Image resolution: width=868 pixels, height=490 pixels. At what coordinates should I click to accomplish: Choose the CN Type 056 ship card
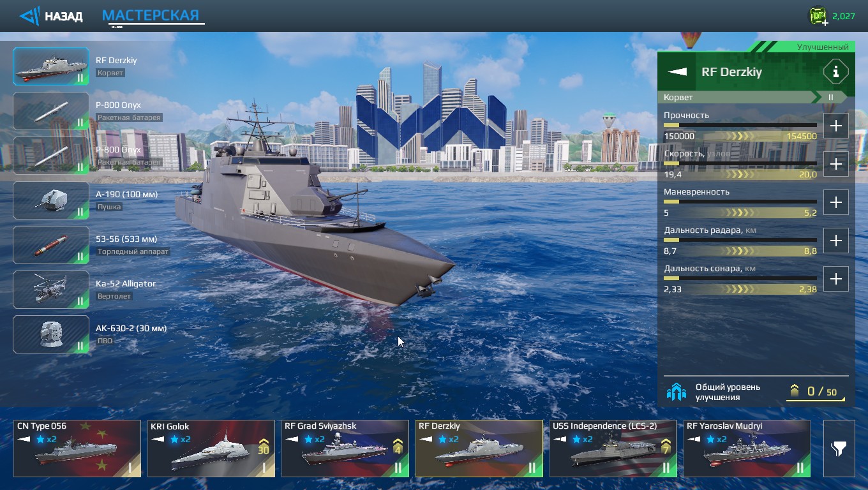[x=77, y=449]
